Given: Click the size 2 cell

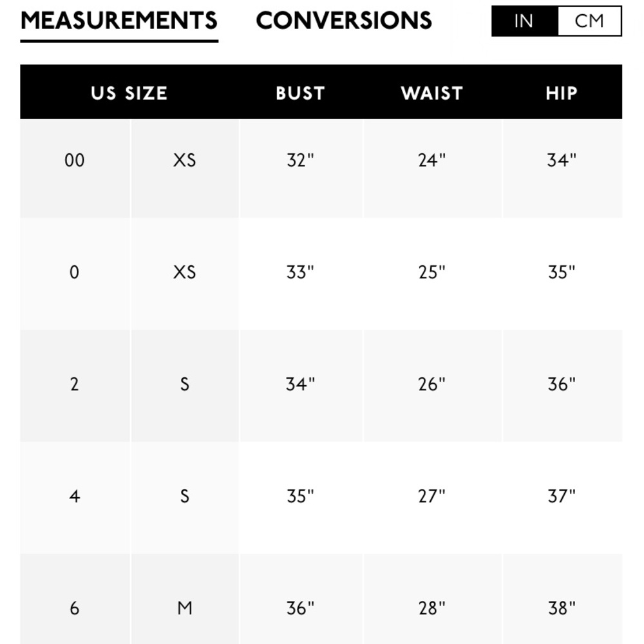Looking at the screenshot, I should click(75, 386).
